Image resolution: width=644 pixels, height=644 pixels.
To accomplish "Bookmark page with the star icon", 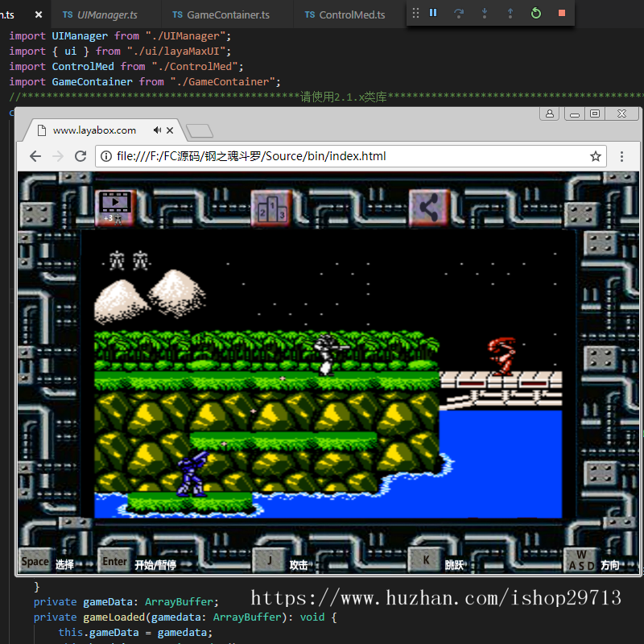I will (x=596, y=156).
